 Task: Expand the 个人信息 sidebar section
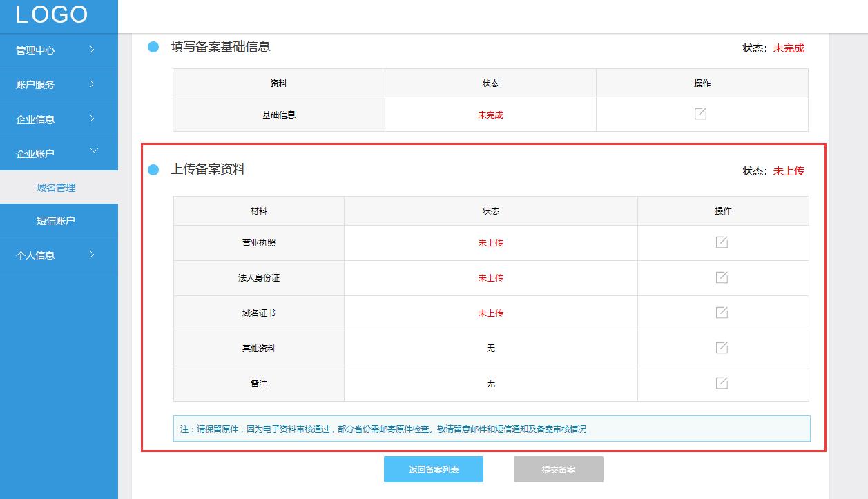[59, 255]
